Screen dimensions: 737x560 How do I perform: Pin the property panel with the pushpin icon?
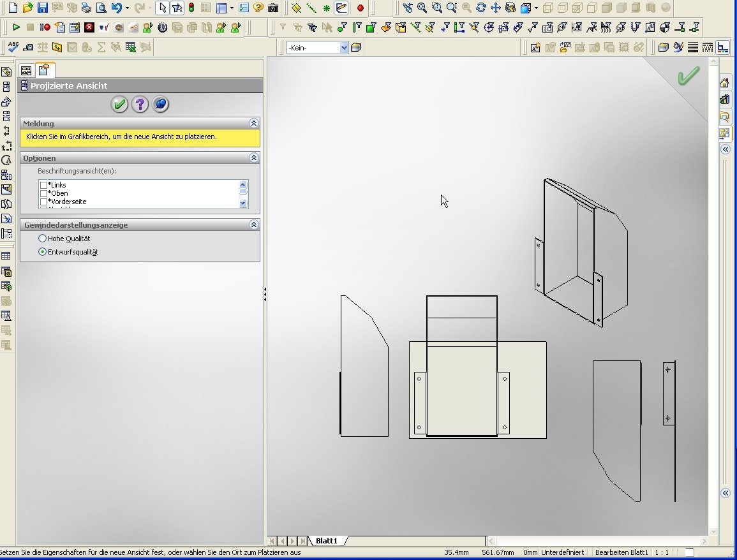(161, 105)
